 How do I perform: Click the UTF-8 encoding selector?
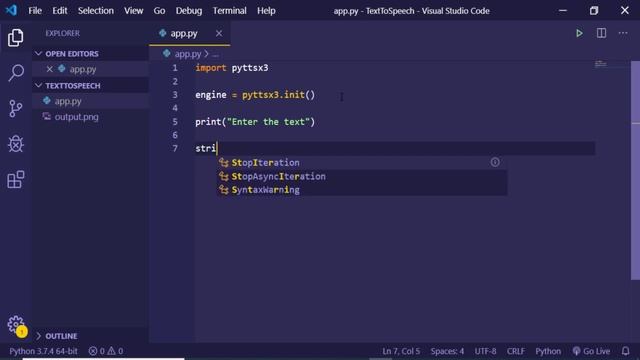pos(485,351)
